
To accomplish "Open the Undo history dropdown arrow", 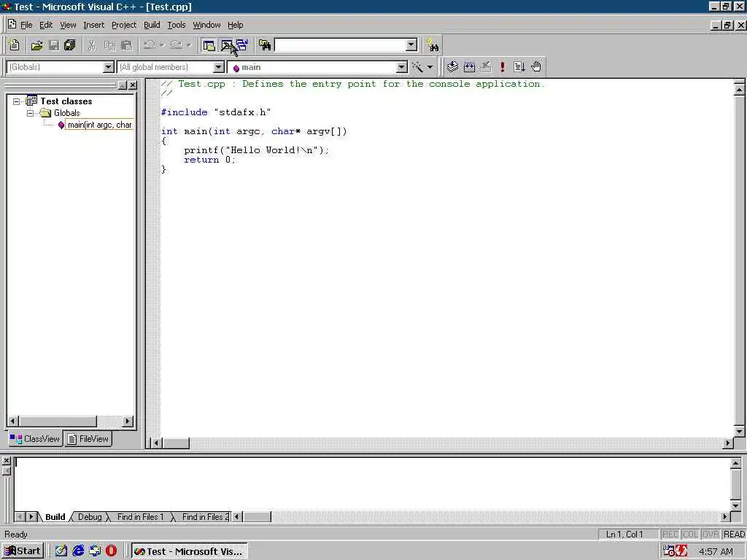I will pos(162,45).
